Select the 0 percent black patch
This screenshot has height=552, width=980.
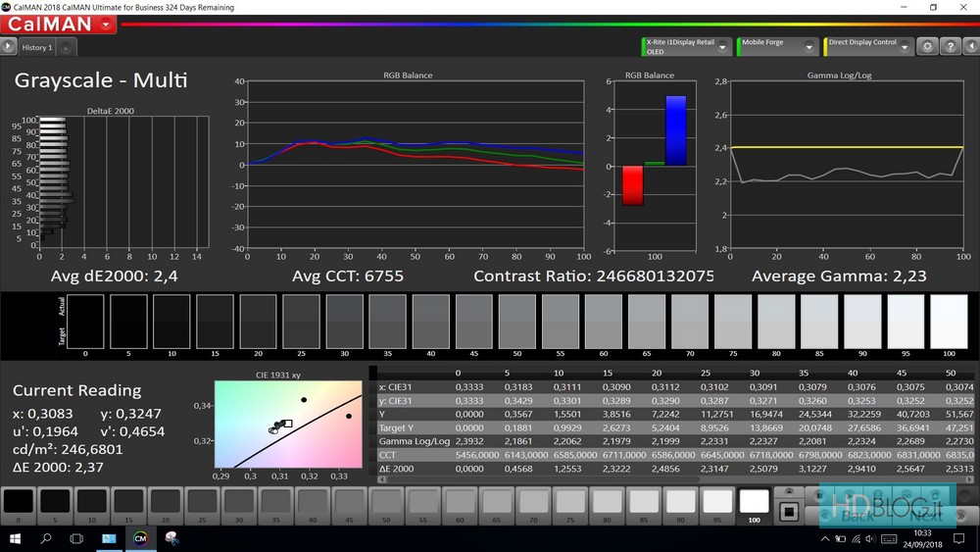click(x=19, y=503)
